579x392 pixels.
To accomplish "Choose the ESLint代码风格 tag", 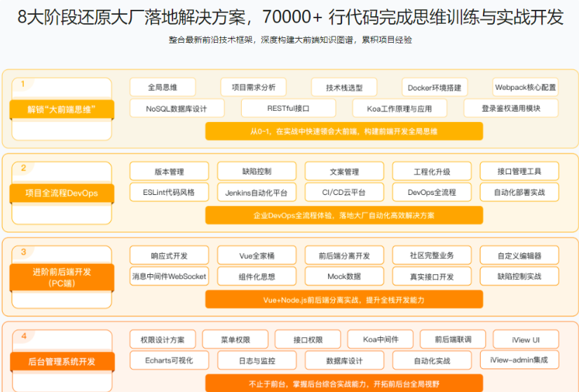I will pos(169,192).
